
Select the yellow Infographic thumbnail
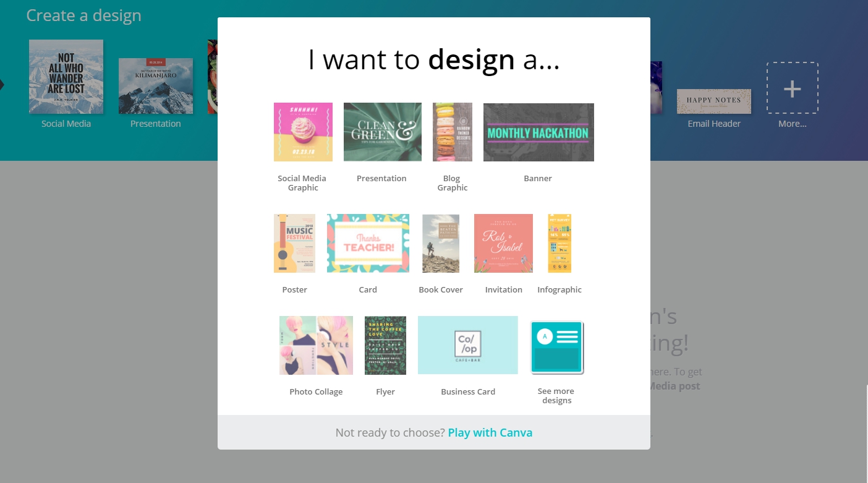(x=560, y=243)
